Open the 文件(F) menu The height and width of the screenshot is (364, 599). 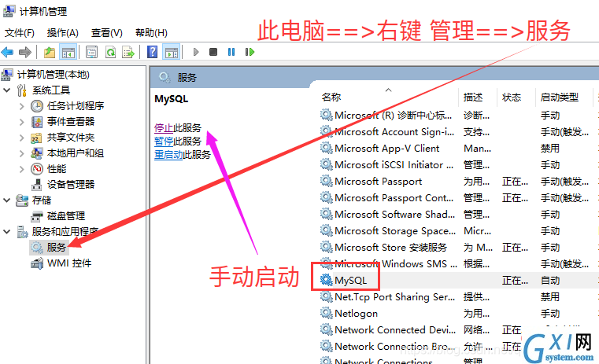[19, 33]
